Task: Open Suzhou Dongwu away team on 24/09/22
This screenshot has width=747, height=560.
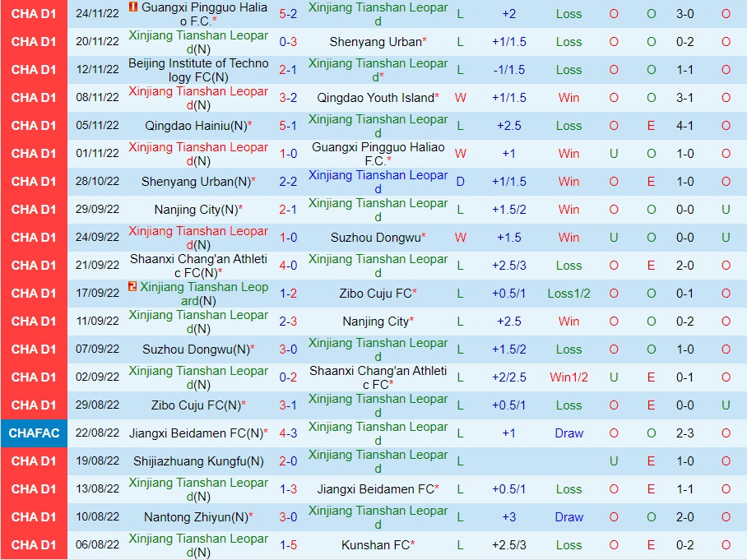Action: click(x=378, y=238)
